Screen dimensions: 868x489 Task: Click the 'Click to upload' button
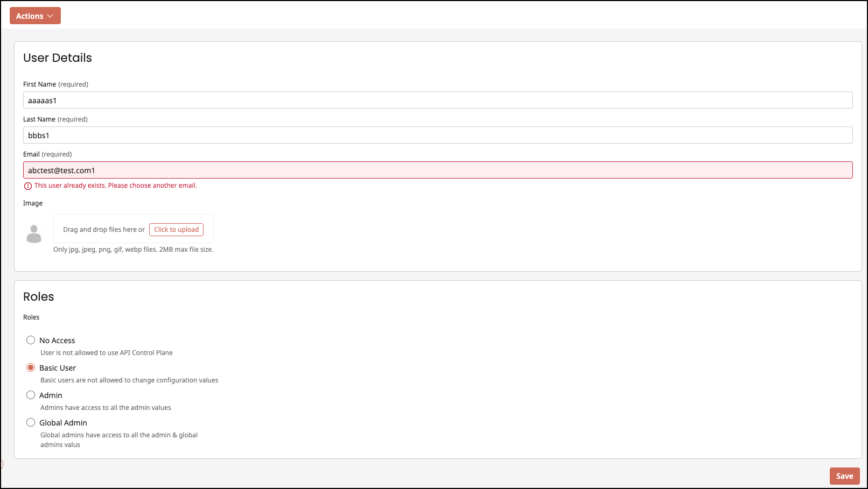pyautogui.click(x=176, y=230)
